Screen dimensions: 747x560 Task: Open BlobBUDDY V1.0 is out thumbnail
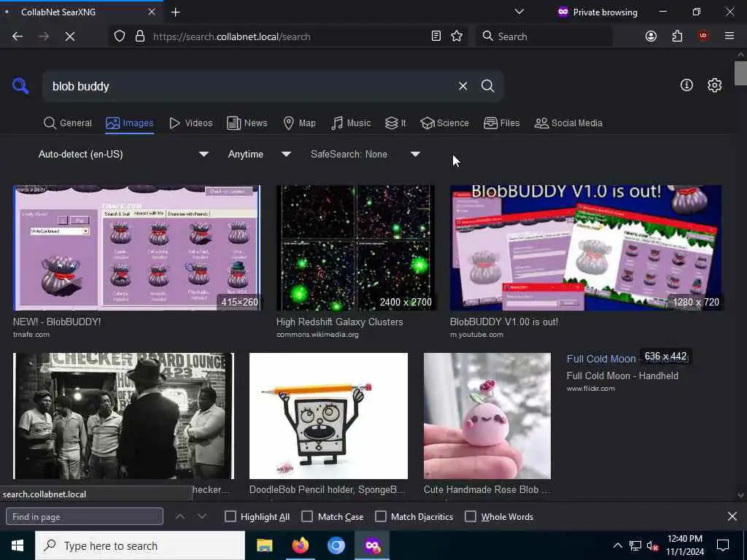click(586, 248)
